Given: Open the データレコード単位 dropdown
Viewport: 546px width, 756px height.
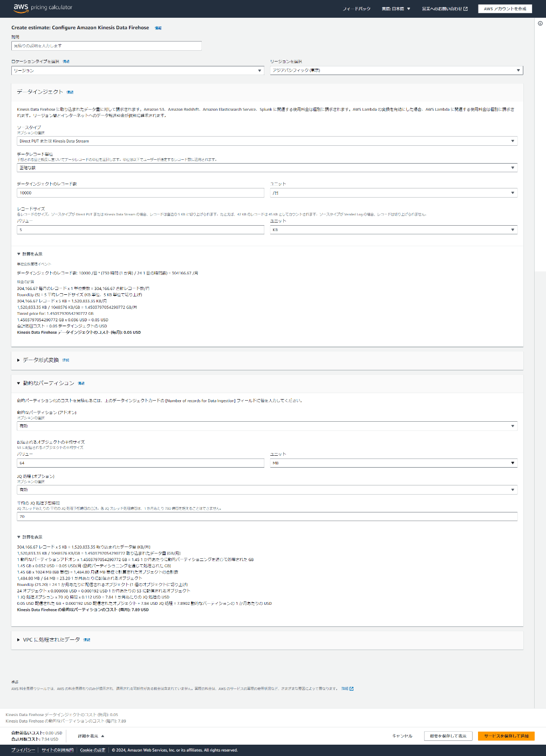Looking at the screenshot, I should coord(267,168).
